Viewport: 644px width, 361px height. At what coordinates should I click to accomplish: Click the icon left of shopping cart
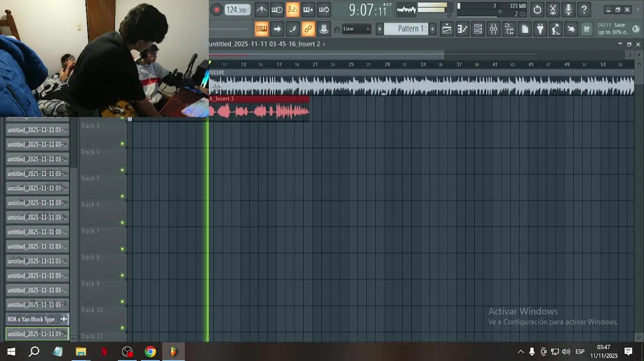coord(571,29)
